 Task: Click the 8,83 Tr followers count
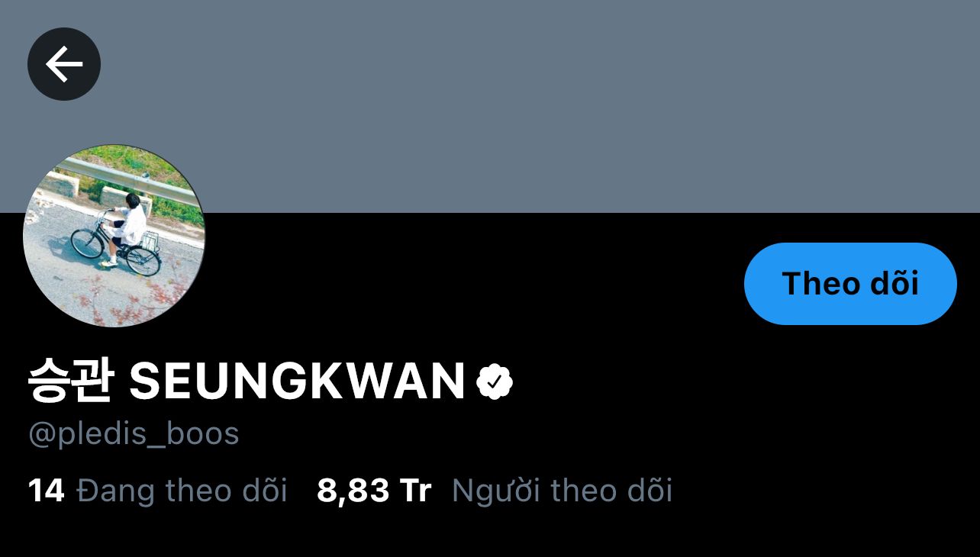coord(374,491)
